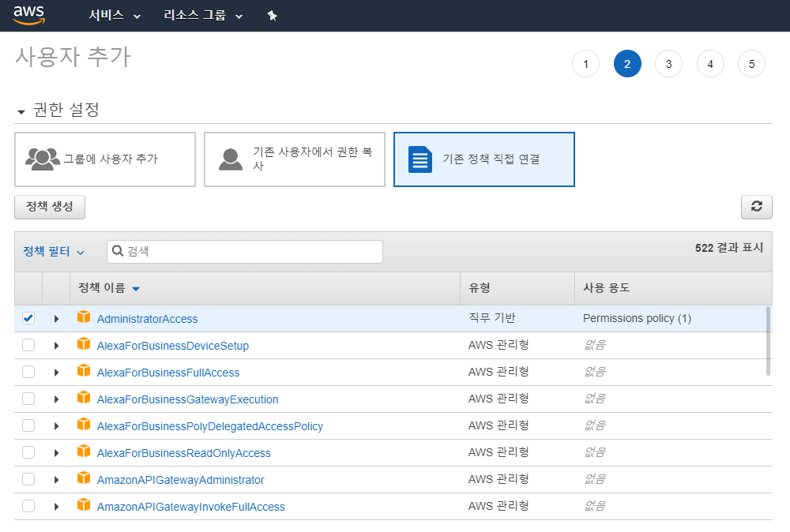Click current wizard step 2

627,64
